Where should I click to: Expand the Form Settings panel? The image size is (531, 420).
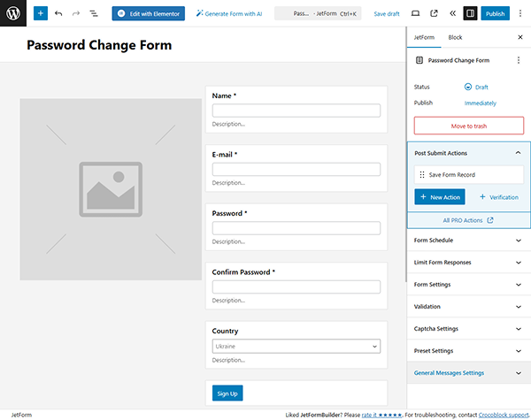point(469,285)
